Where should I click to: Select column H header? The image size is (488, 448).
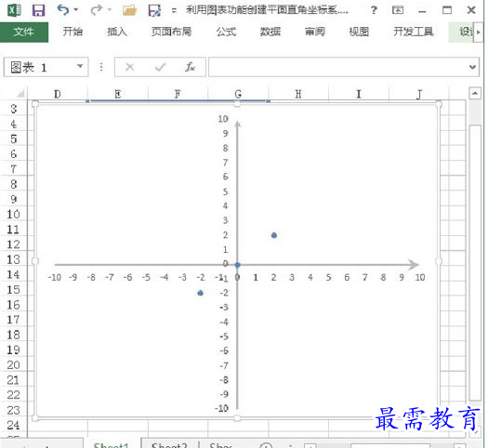pyautogui.click(x=298, y=94)
